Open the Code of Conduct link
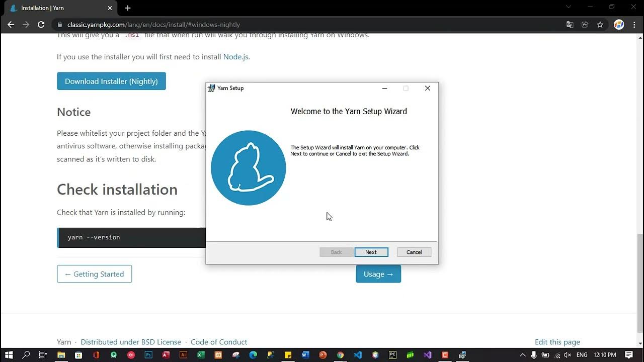Viewport: 644px width, 362px height. [x=219, y=342]
